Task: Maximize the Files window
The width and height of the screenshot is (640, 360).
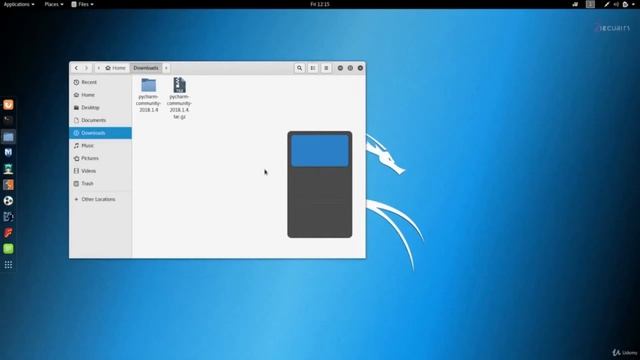Action: point(350,68)
